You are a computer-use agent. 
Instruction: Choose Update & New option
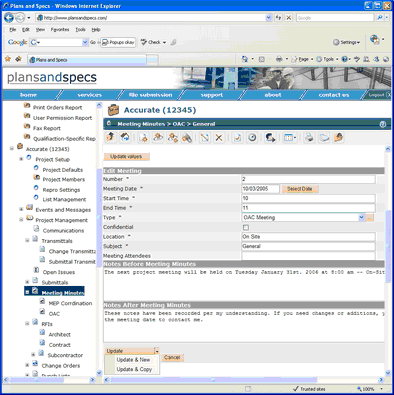[133, 360]
